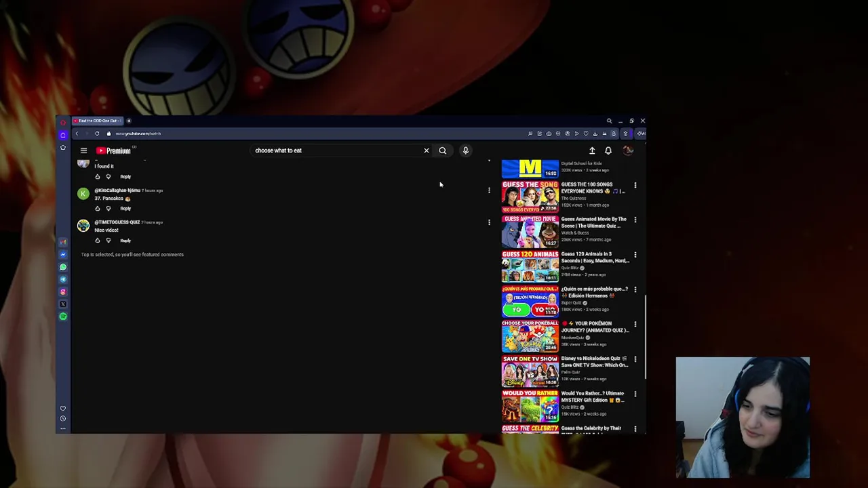The image size is (868, 488).
Task: Open a new tab with the plus button
Action: pos(128,121)
